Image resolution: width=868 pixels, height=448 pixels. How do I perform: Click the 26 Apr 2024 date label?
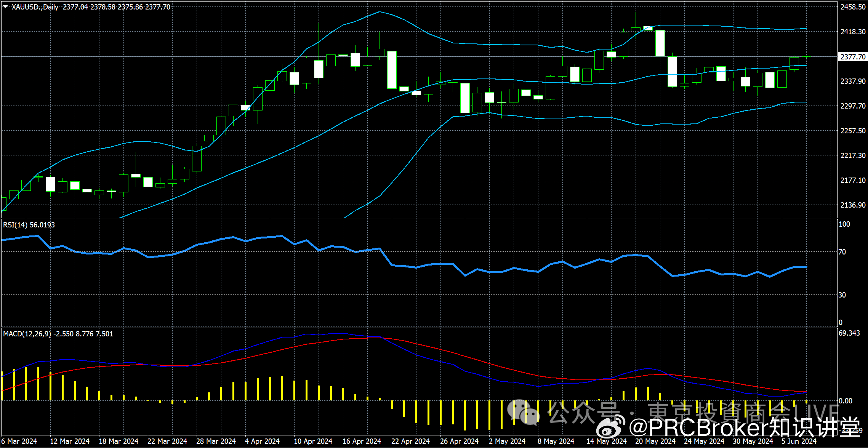pos(460,441)
